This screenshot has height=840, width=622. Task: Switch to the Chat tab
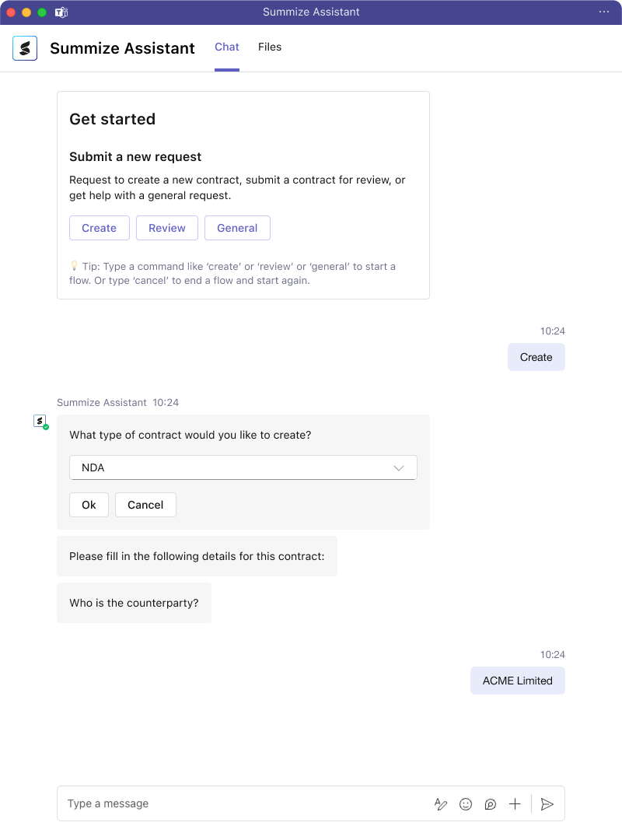coord(226,47)
